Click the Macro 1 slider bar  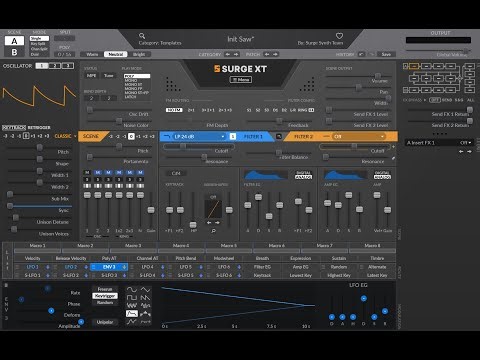[37, 251]
